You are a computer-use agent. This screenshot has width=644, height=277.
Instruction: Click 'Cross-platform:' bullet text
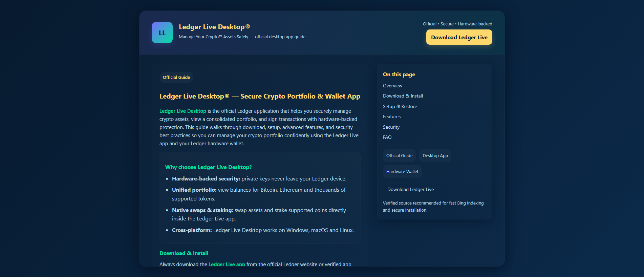(x=192, y=230)
